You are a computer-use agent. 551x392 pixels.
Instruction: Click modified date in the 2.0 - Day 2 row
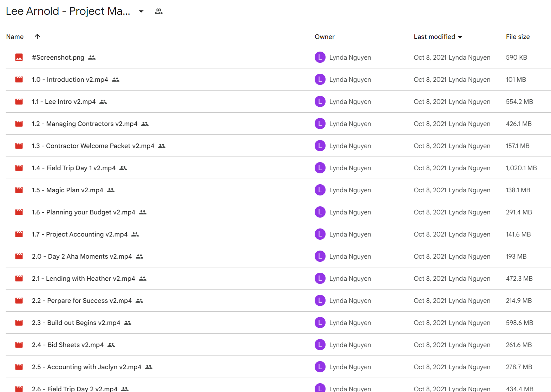click(452, 256)
